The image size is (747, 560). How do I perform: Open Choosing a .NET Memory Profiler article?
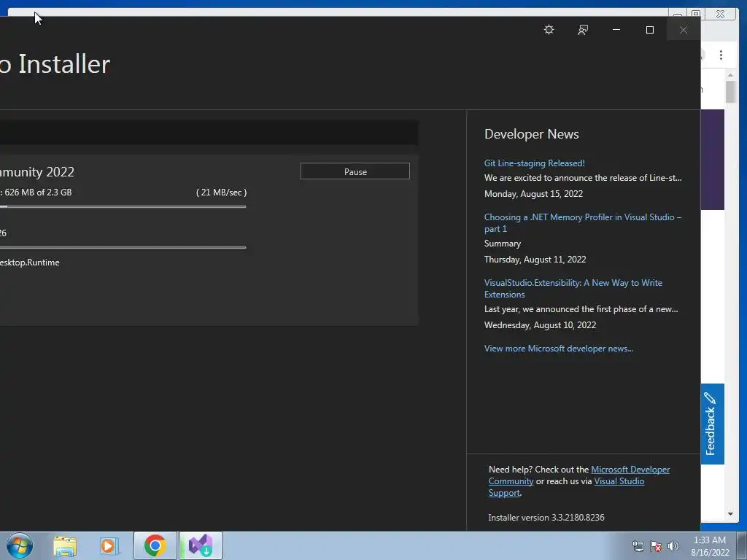[583, 223]
